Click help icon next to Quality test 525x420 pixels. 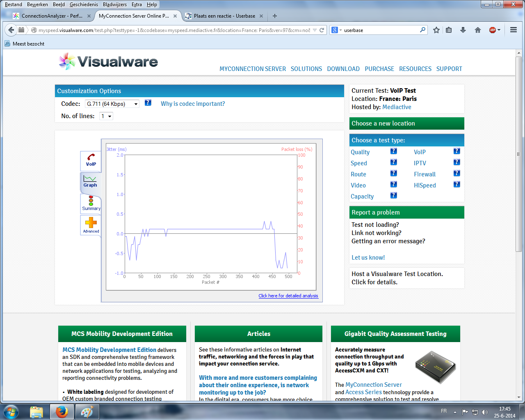393,151
